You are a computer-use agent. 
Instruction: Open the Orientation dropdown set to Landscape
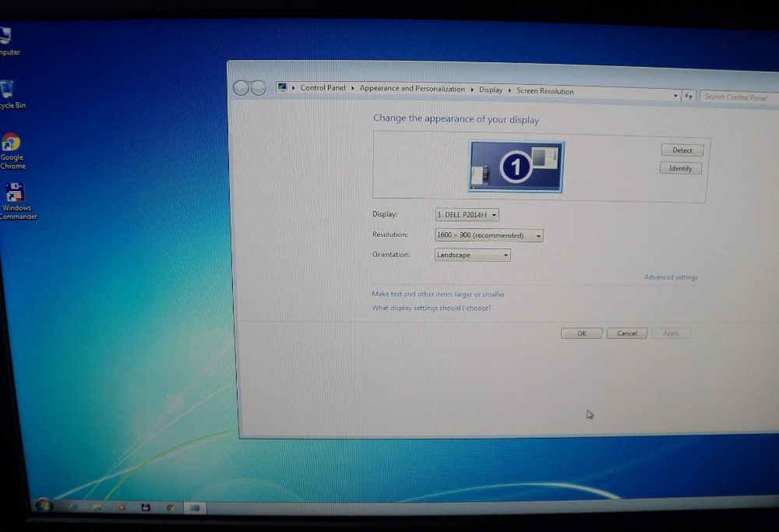pyautogui.click(x=473, y=255)
